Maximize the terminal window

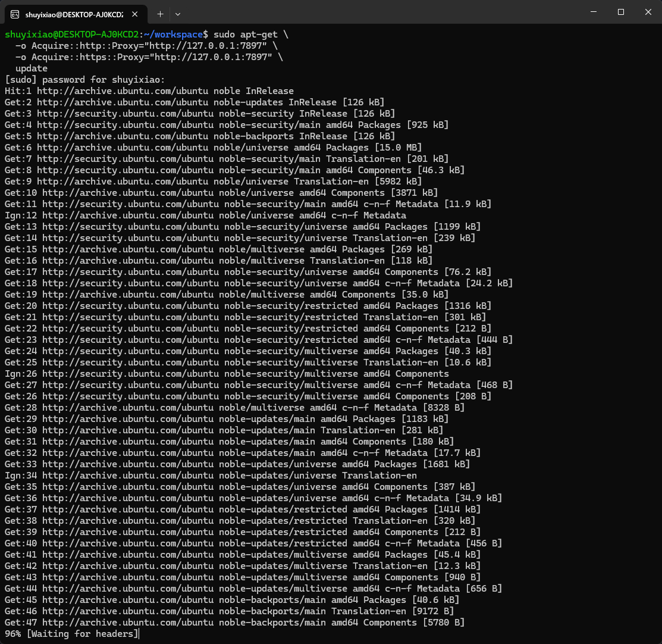coord(620,12)
